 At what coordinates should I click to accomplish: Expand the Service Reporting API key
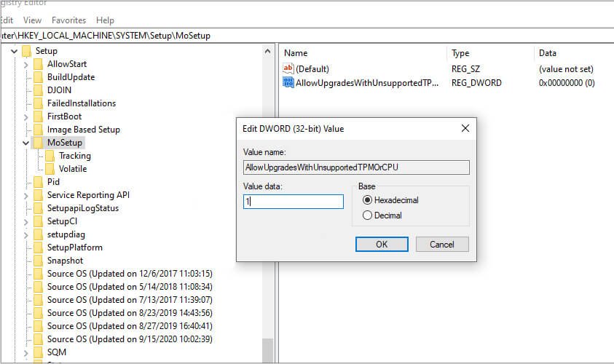pyautogui.click(x=25, y=195)
